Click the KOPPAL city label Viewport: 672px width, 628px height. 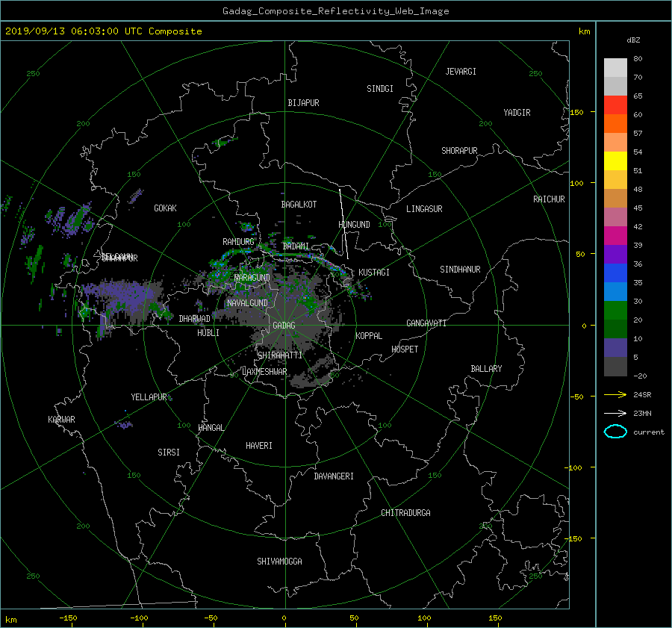[x=369, y=336]
